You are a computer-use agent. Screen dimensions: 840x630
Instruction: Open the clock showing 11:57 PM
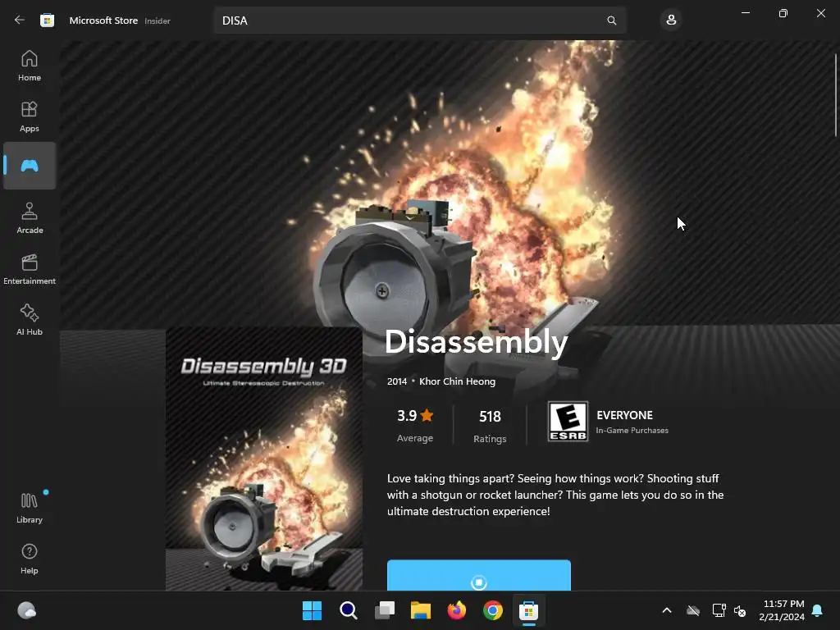(x=782, y=610)
